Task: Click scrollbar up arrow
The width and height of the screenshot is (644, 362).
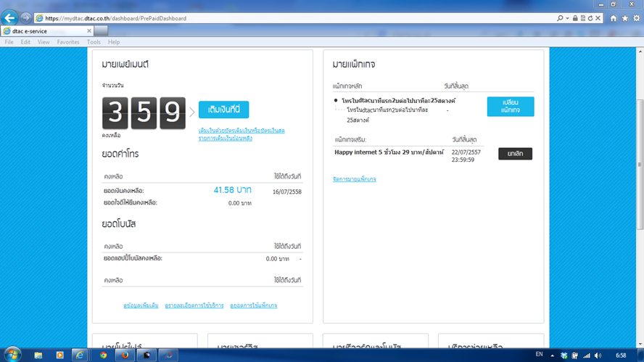Action: point(640,52)
